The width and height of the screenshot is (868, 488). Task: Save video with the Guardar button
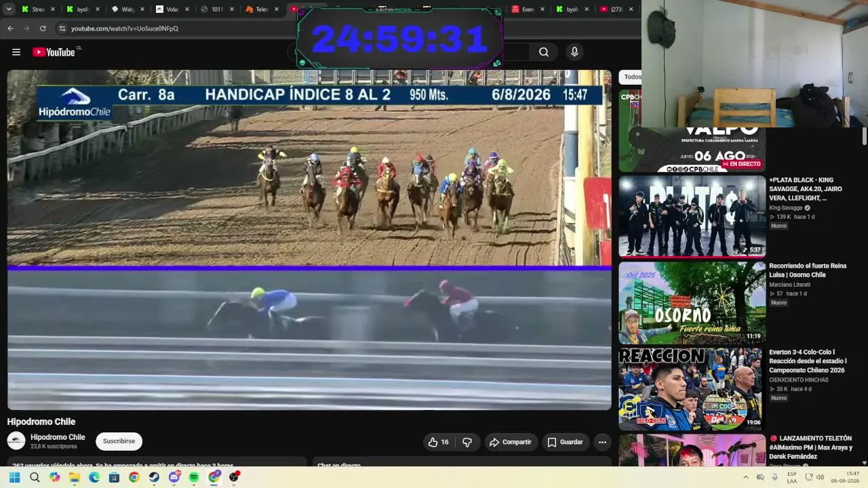pos(566,442)
